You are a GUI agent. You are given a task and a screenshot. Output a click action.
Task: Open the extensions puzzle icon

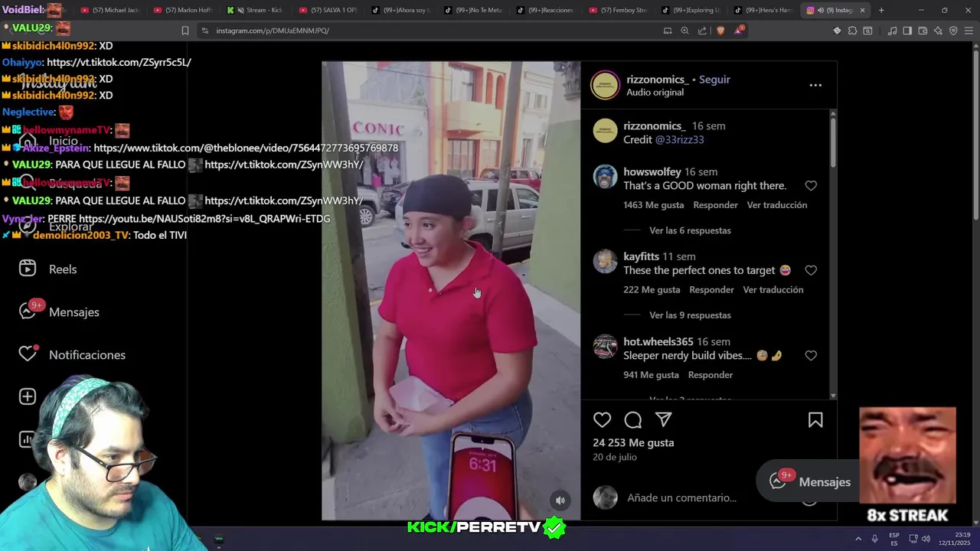click(x=852, y=31)
